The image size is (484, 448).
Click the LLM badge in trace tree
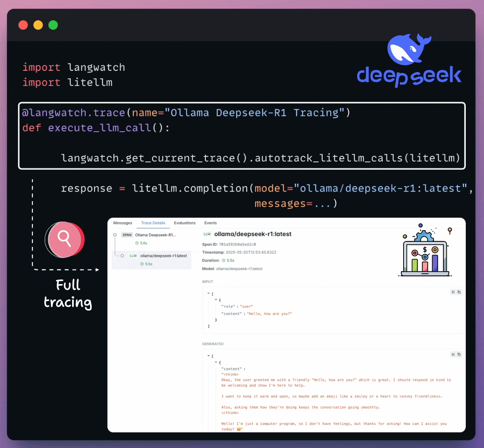133,255
